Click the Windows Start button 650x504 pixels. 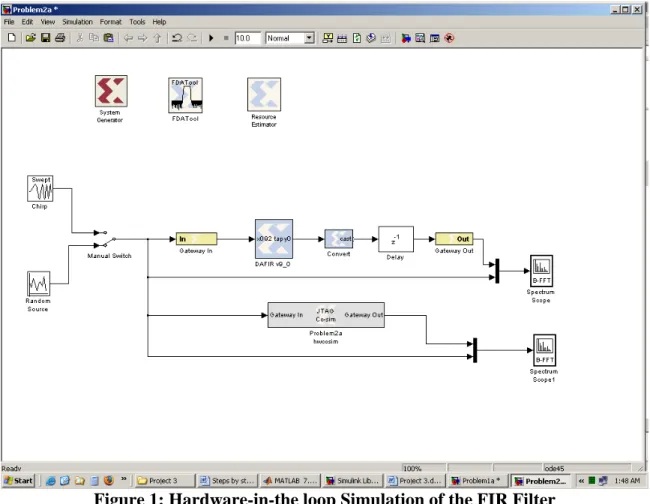19,481
